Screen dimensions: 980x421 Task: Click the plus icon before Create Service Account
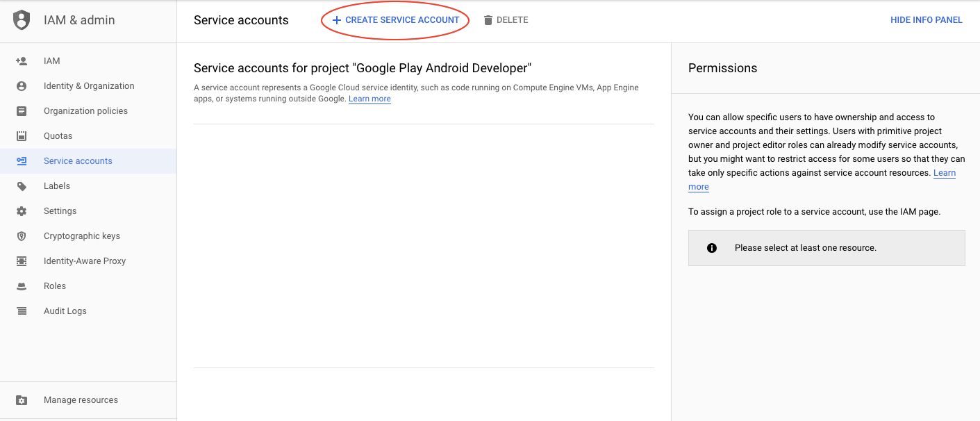337,20
